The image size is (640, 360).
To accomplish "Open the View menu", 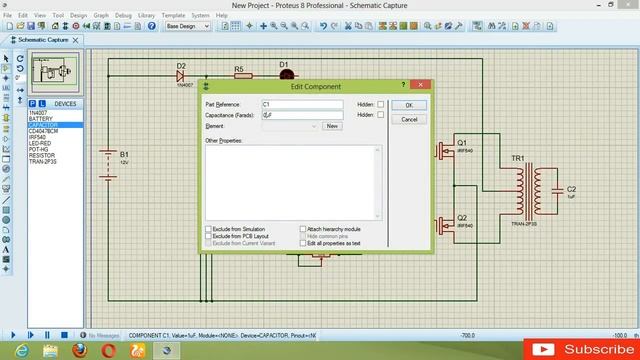I will coord(40,16).
